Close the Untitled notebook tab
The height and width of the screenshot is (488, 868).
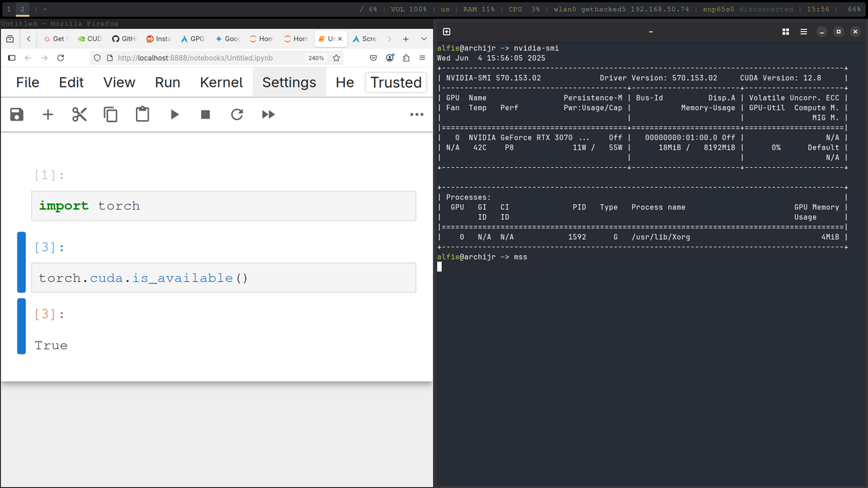click(x=340, y=38)
